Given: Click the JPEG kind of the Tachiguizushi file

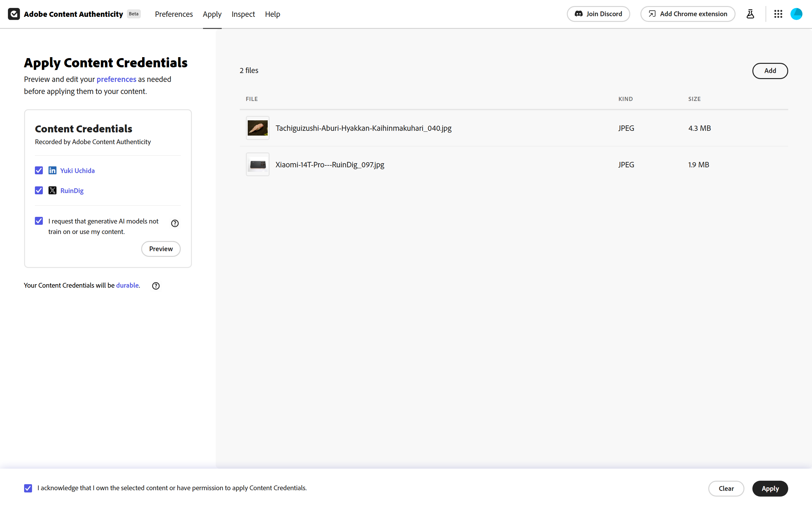Looking at the screenshot, I should (x=626, y=128).
